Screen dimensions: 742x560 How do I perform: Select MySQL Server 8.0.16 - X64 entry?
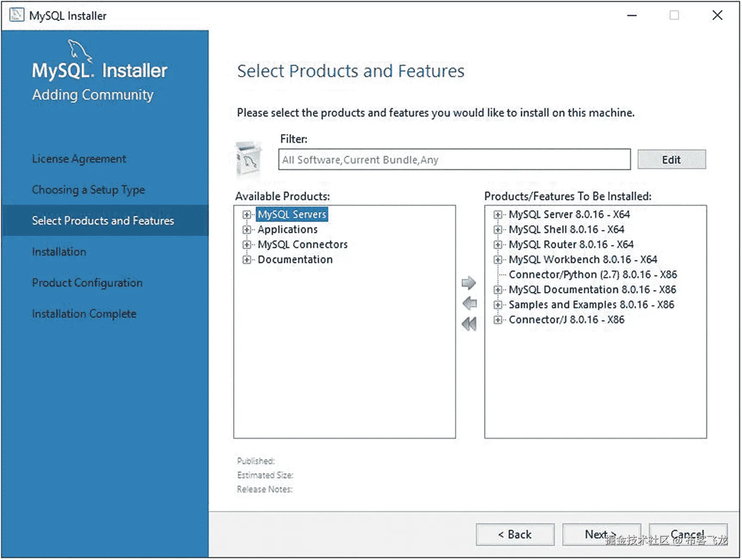[x=569, y=214]
